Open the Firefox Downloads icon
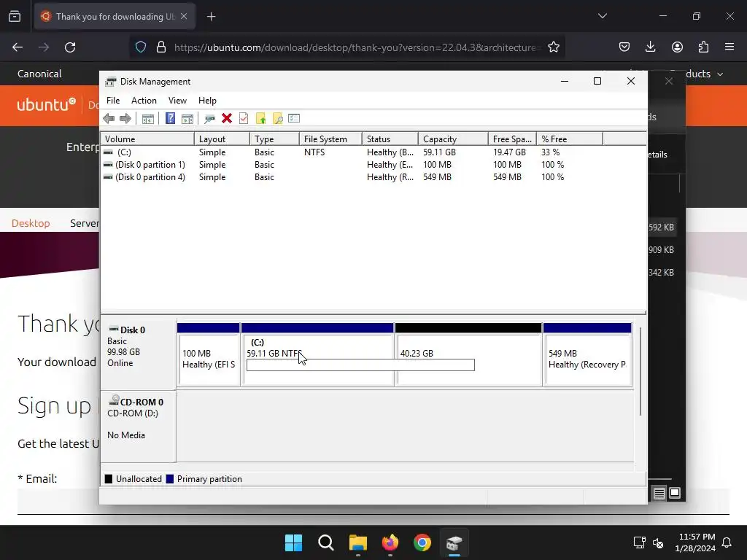The image size is (747, 560). 650,47
